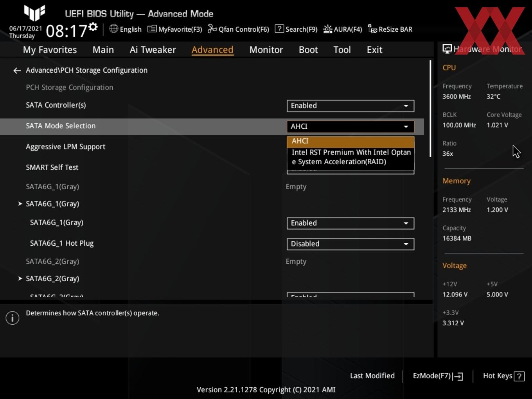Click the info icon in help area

coord(13,318)
